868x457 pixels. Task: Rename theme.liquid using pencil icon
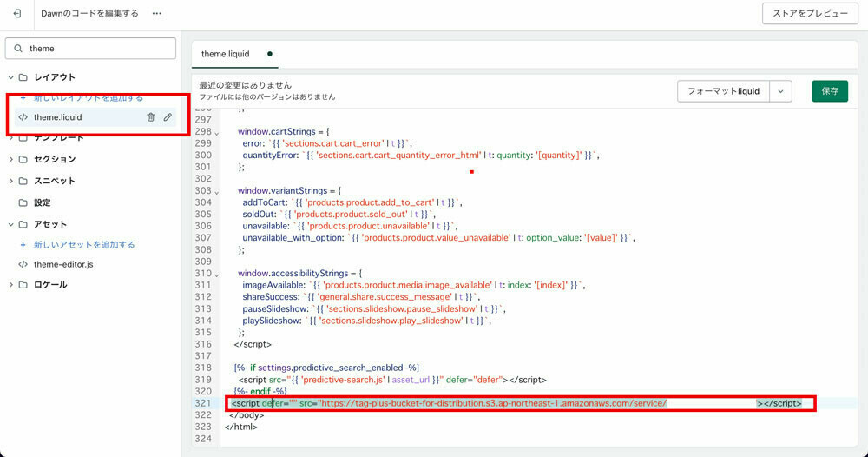pyautogui.click(x=168, y=117)
